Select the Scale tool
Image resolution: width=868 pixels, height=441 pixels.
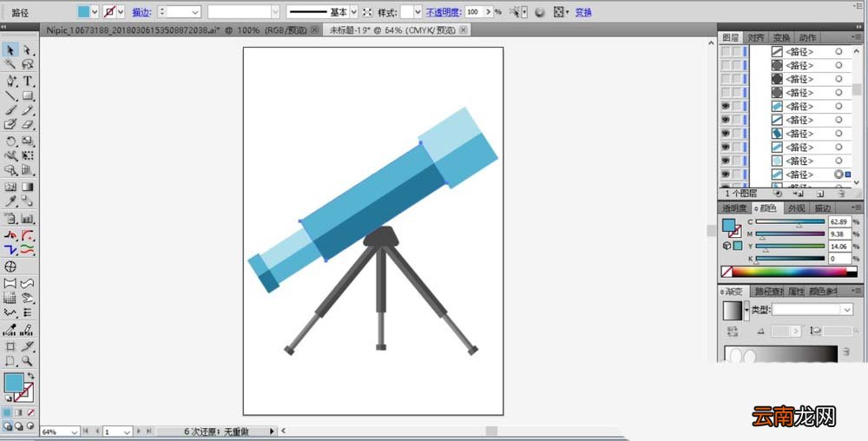click(x=28, y=142)
